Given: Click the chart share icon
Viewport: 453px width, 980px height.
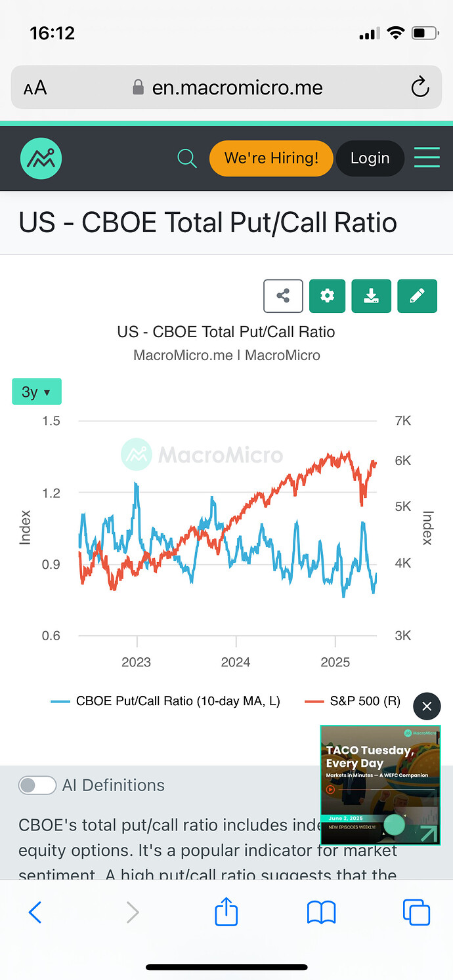Looking at the screenshot, I should (283, 296).
